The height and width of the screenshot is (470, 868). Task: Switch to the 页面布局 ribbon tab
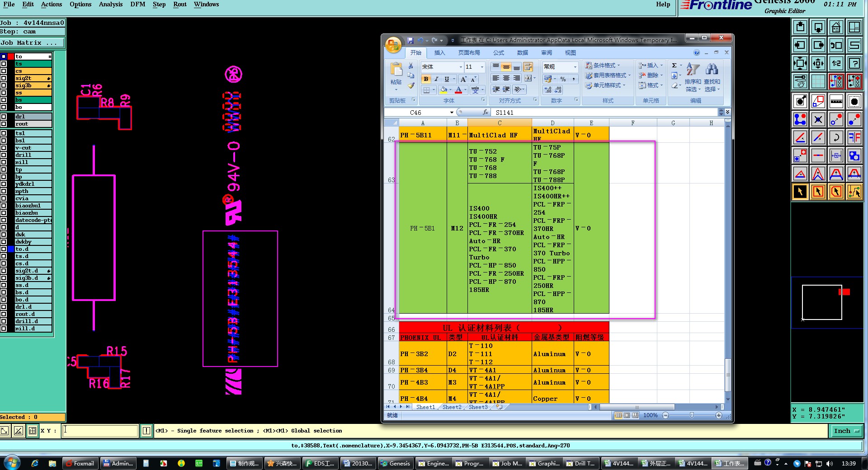(469, 53)
